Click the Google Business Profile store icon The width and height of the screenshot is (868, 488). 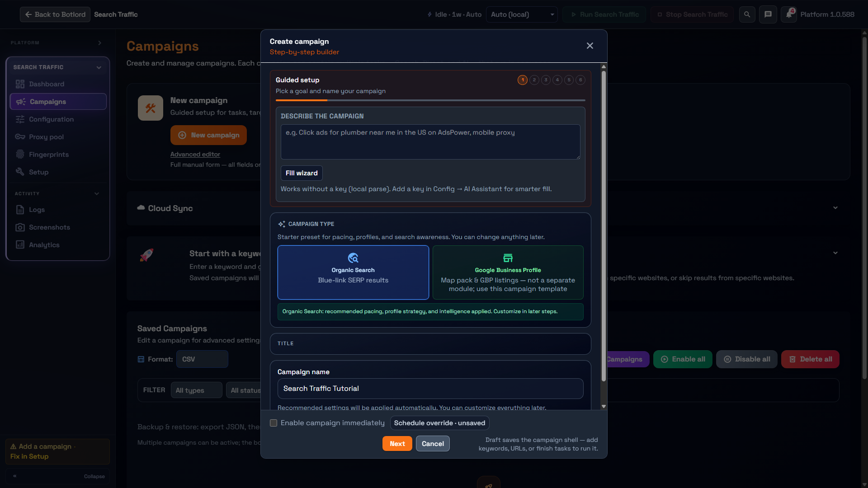pos(508,258)
